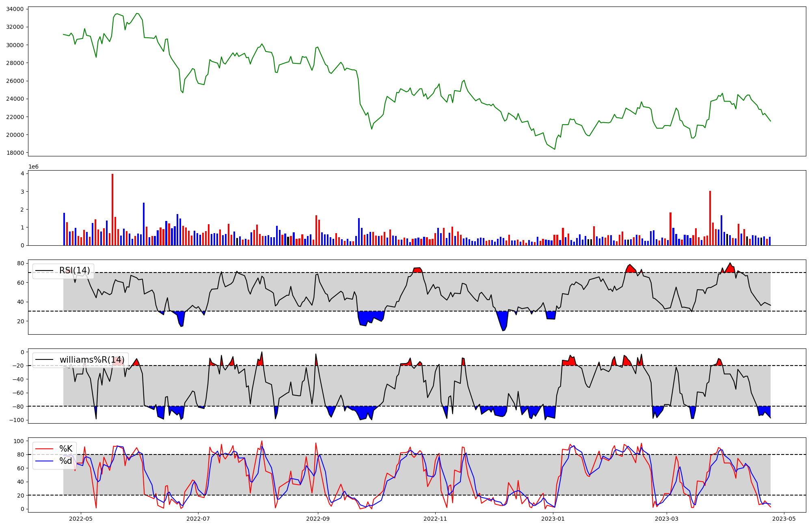Screen dimensions: 812x528
Task: Click the -100 tick on williams%R axis
Action: pos(17,420)
